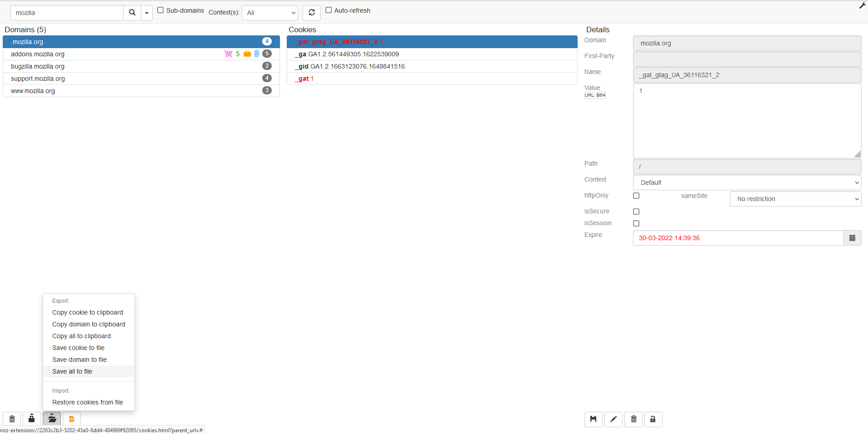868x434 pixels.
Task: Click the count badge 5 on addons.mozilla.org
Action: 267,54
